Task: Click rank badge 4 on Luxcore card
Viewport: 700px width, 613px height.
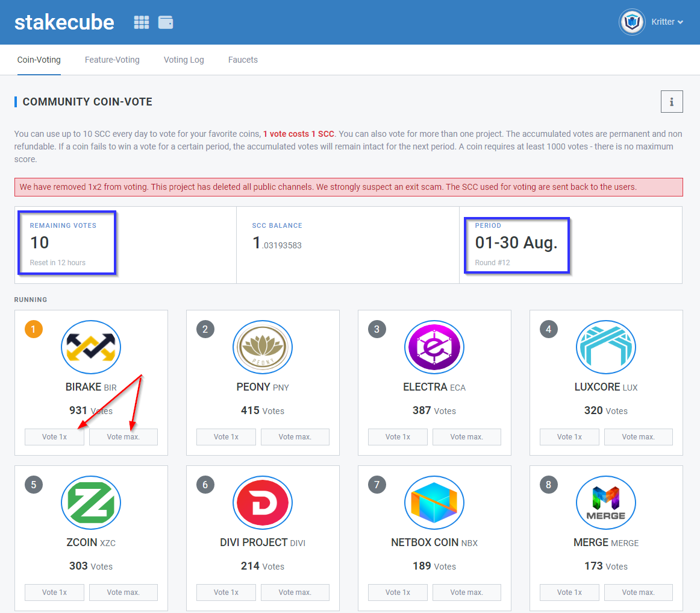Action: 549,329
